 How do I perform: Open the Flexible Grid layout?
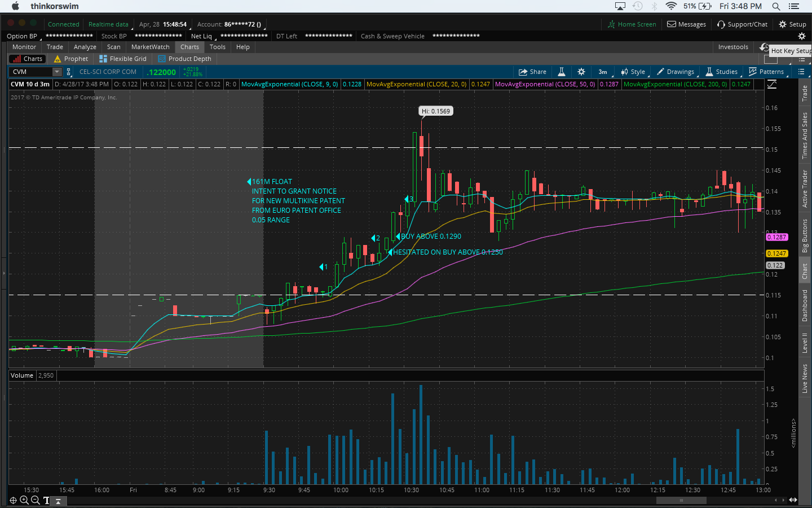pos(123,59)
